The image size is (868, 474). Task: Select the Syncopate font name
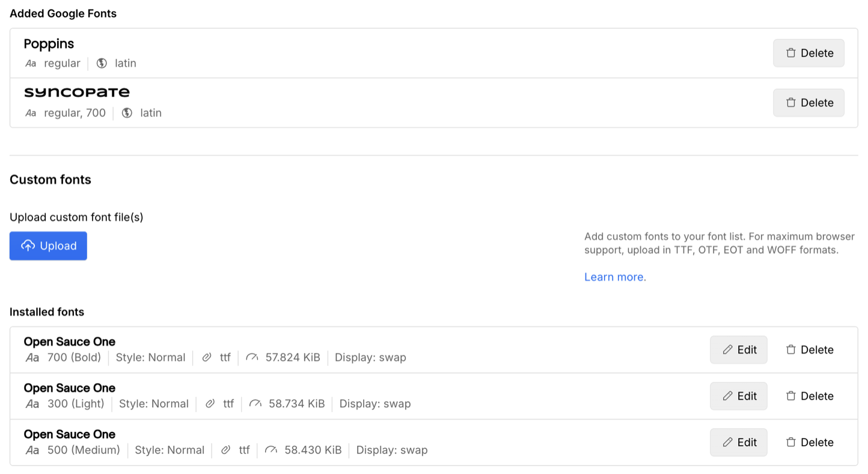(77, 93)
